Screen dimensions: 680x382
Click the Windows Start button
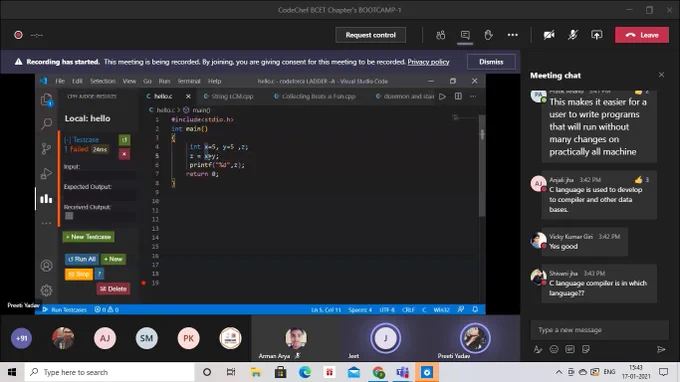point(12,372)
